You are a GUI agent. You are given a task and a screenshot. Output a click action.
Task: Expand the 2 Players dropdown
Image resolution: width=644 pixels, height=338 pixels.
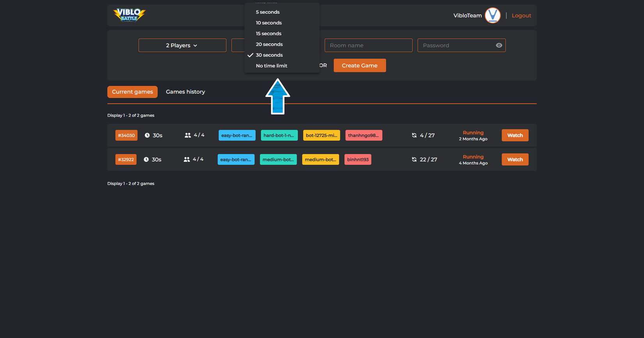pyautogui.click(x=182, y=45)
